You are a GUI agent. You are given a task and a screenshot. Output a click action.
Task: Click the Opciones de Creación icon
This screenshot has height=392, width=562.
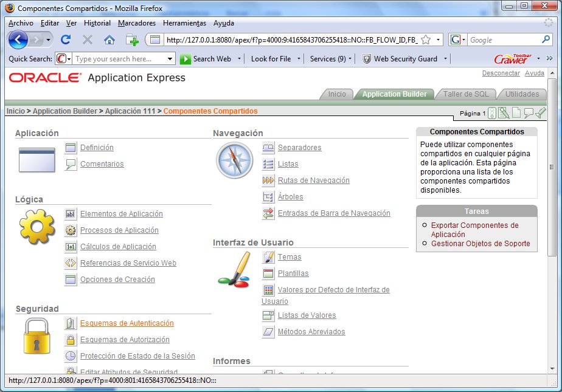coord(71,280)
